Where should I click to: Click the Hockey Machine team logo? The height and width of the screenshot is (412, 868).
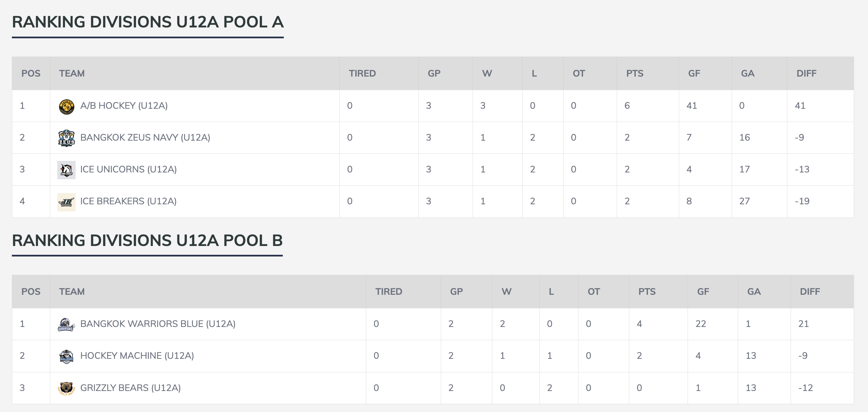tap(66, 356)
